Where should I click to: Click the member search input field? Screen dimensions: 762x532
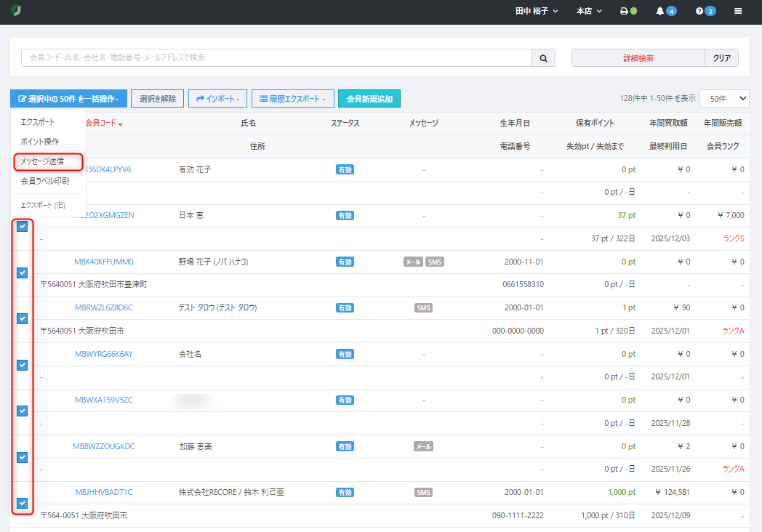pos(276,58)
